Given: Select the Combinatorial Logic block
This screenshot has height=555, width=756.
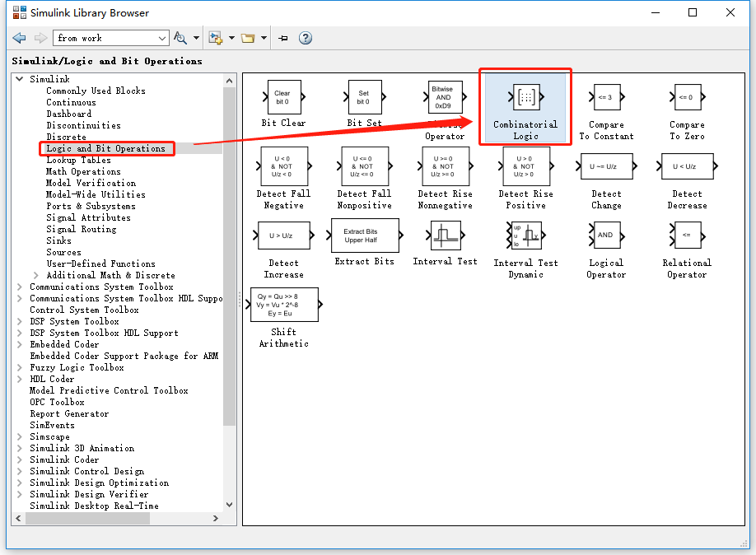Looking at the screenshot, I should pyautogui.click(x=525, y=97).
